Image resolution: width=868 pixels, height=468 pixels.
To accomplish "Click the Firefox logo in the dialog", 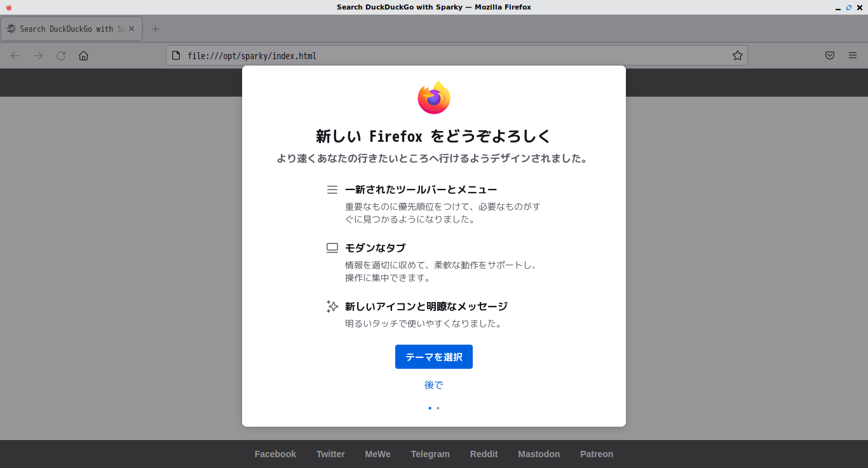I will pyautogui.click(x=434, y=98).
